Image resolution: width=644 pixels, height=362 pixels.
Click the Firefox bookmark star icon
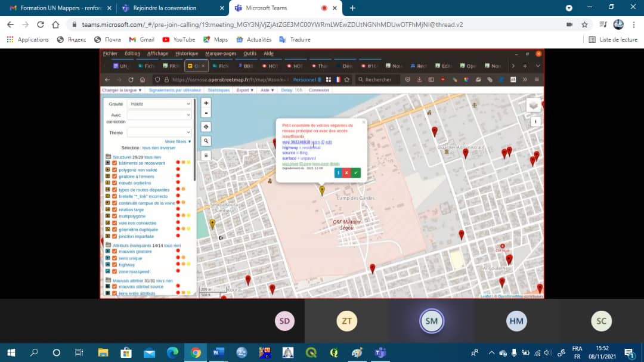click(x=347, y=80)
